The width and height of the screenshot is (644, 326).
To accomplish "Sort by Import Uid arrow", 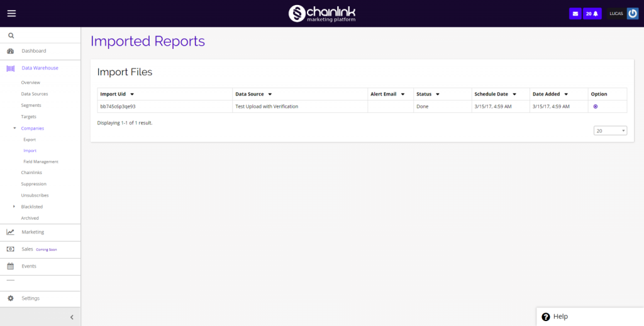I will coord(132,94).
